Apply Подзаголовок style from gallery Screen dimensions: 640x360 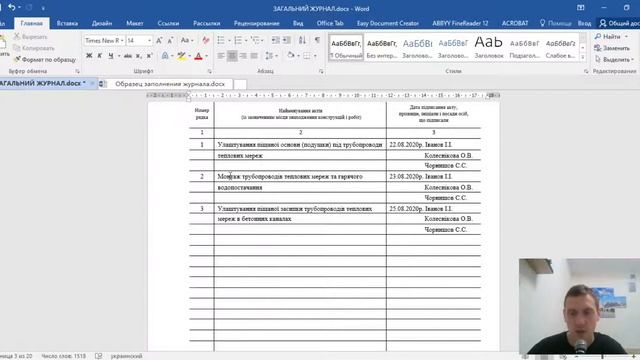pyautogui.click(x=524, y=48)
